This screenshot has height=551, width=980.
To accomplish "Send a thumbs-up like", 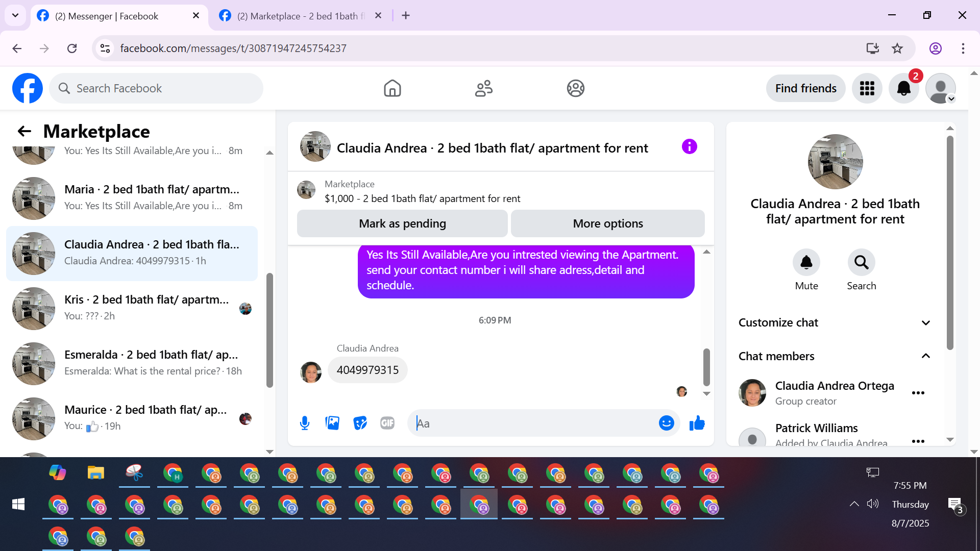I will tap(697, 423).
